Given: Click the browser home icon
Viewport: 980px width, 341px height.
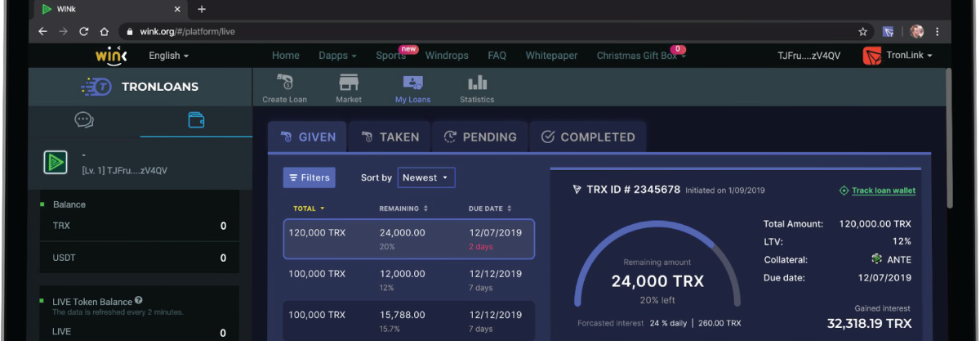Looking at the screenshot, I should 104,32.
